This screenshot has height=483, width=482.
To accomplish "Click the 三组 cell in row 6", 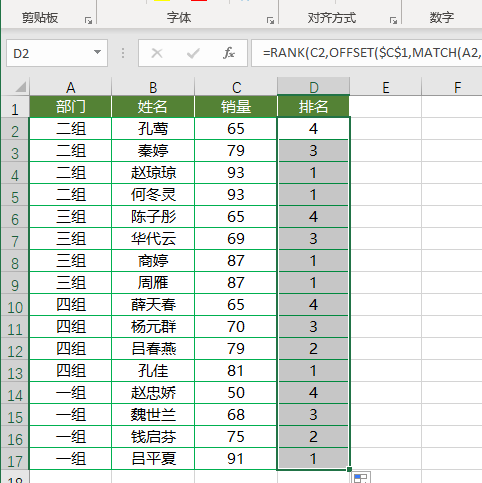I will click(70, 217).
